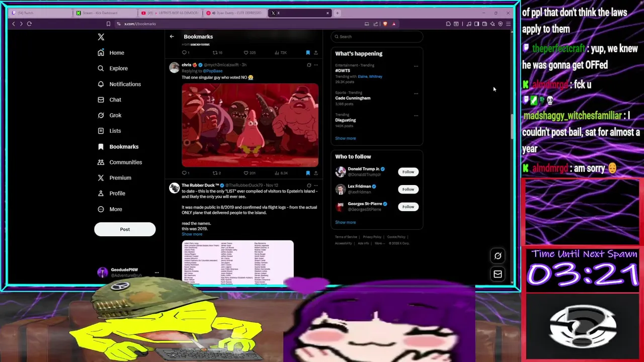Switch to the Dyan Daddy tab

tap(234, 13)
